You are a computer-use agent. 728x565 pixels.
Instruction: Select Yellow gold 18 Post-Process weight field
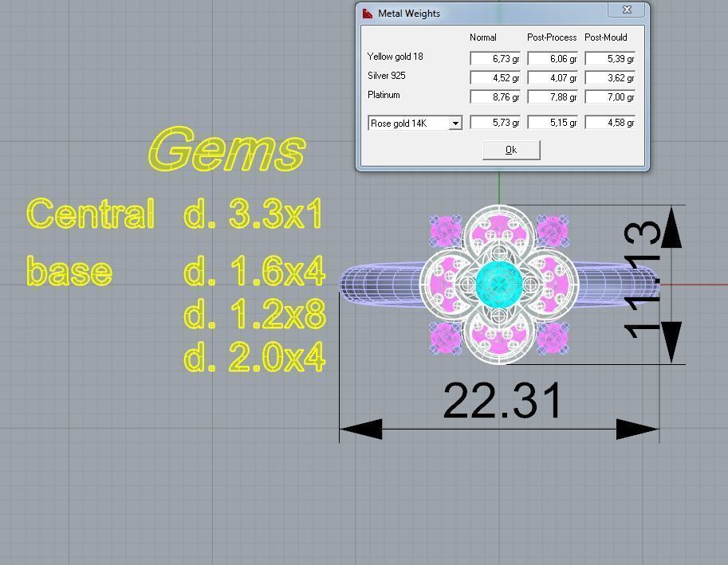pyautogui.click(x=553, y=58)
